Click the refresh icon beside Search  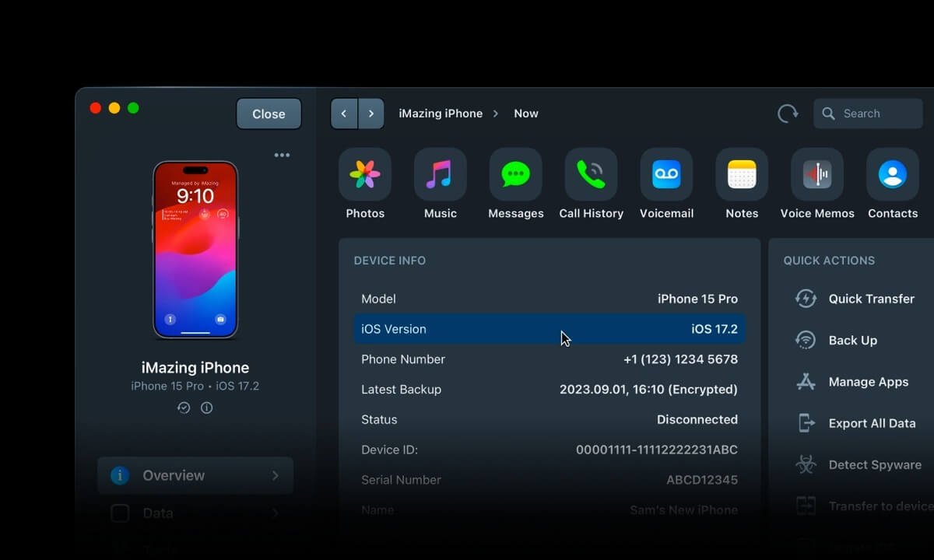[x=788, y=114]
